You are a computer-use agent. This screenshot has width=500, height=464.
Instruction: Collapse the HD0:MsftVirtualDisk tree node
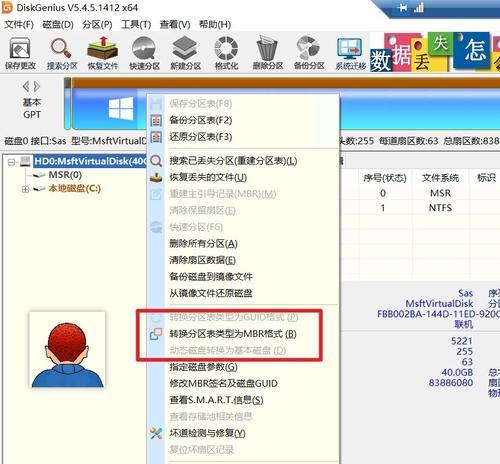11,162
